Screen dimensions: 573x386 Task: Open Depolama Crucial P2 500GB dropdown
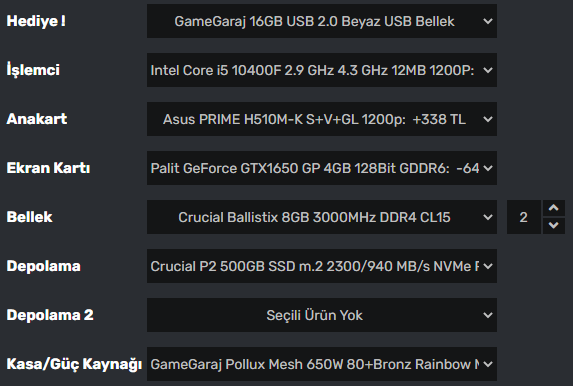[322, 266]
